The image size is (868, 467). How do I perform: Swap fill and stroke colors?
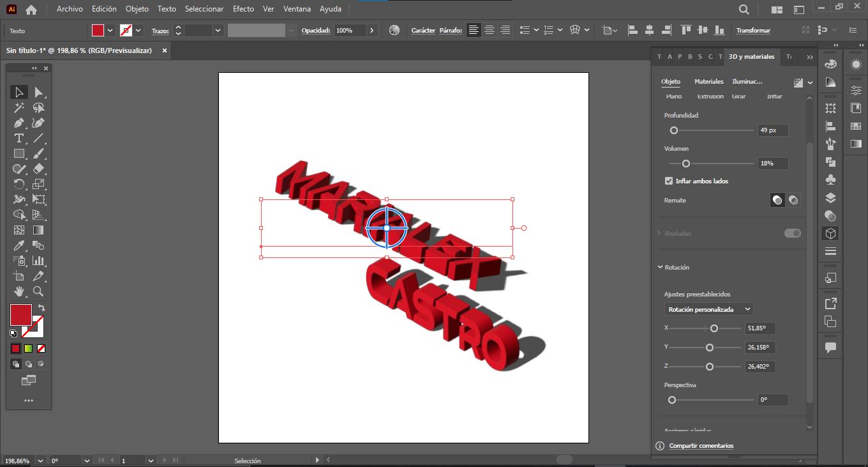41,308
